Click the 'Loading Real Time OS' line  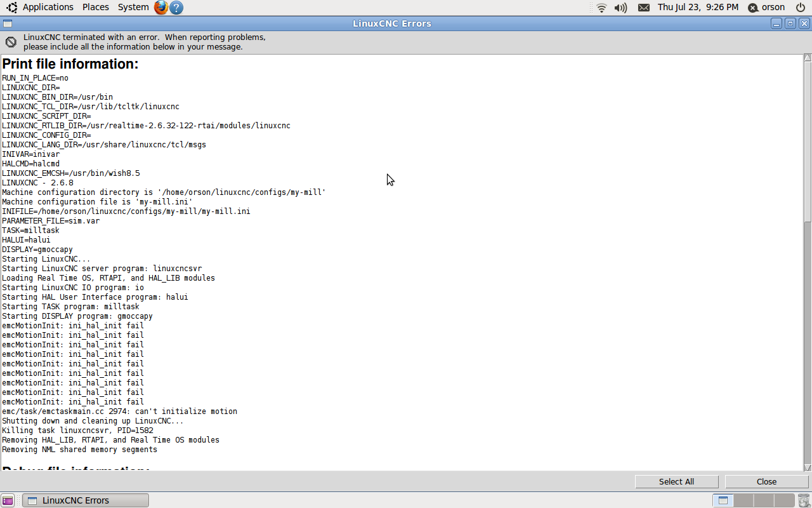click(108, 278)
